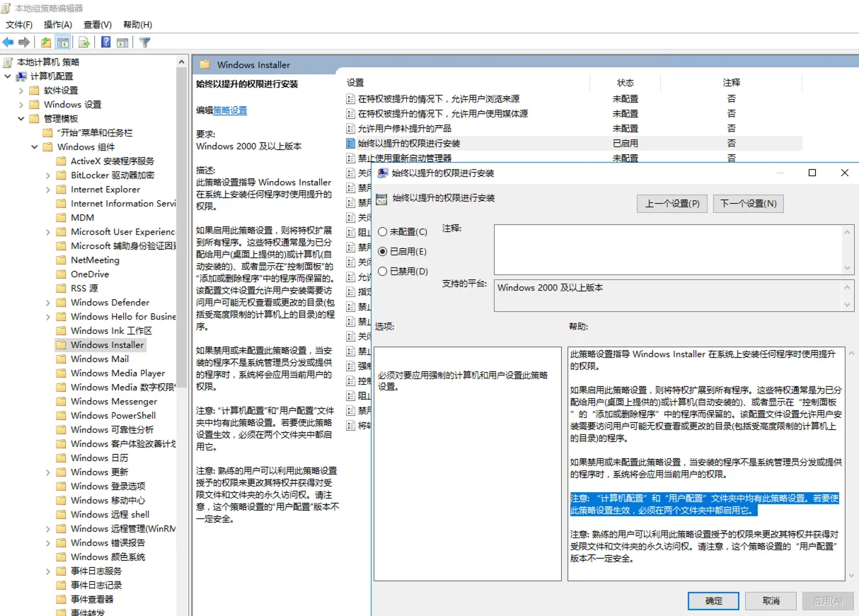
Task: Open the 查看(V) menu
Action: pyautogui.click(x=98, y=25)
